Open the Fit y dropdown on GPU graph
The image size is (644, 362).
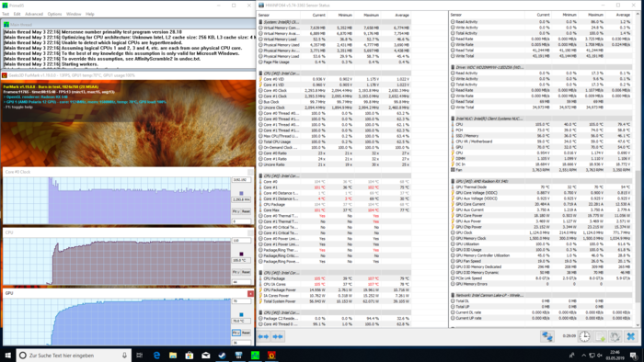236,333
